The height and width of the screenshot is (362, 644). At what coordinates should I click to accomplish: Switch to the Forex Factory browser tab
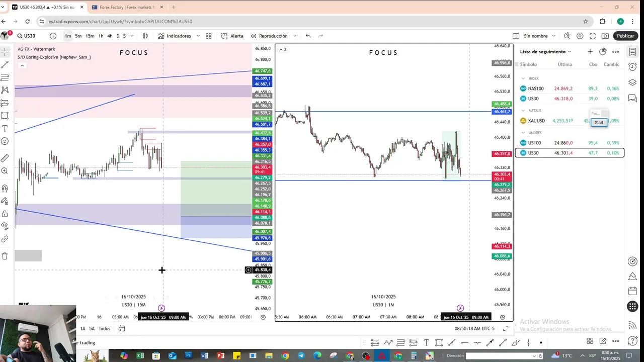coord(127,7)
